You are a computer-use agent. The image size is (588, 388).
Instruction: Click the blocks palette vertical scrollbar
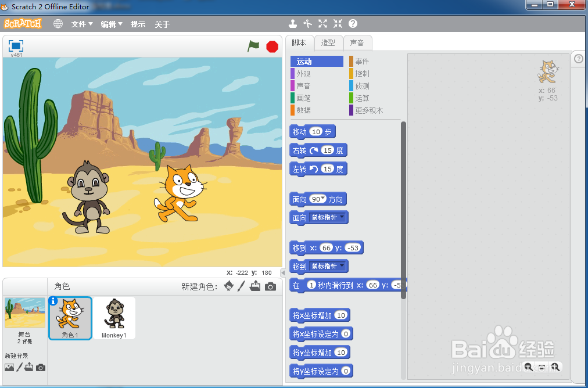pos(403,210)
